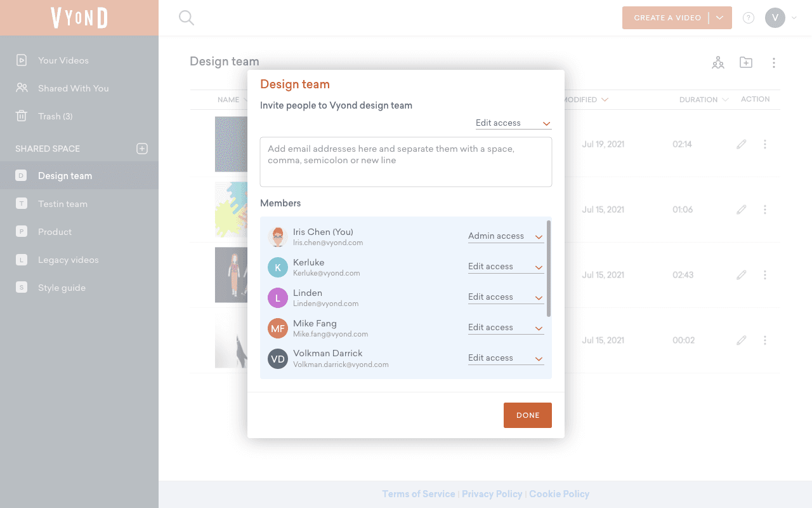This screenshot has height=508, width=812.
Task: Add a new shared space with plus icon
Action: pos(142,149)
